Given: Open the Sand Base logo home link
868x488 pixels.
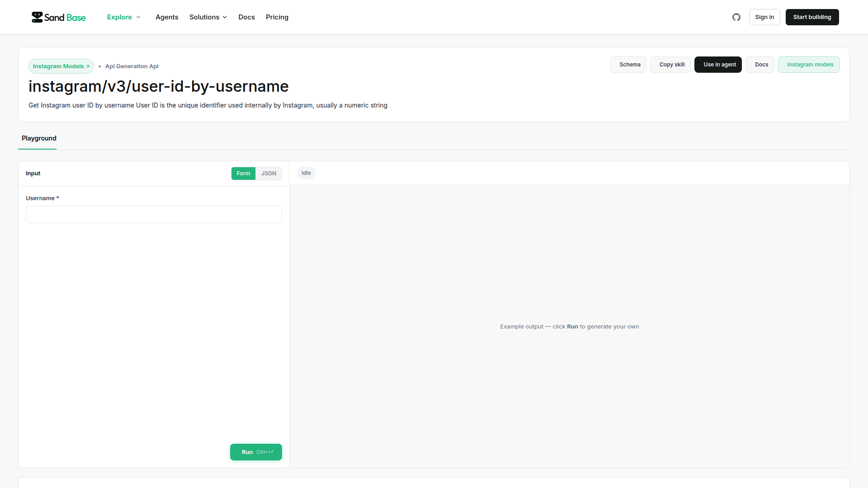Looking at the screenshot, I should pyautogui.click(x=58, y=17).
